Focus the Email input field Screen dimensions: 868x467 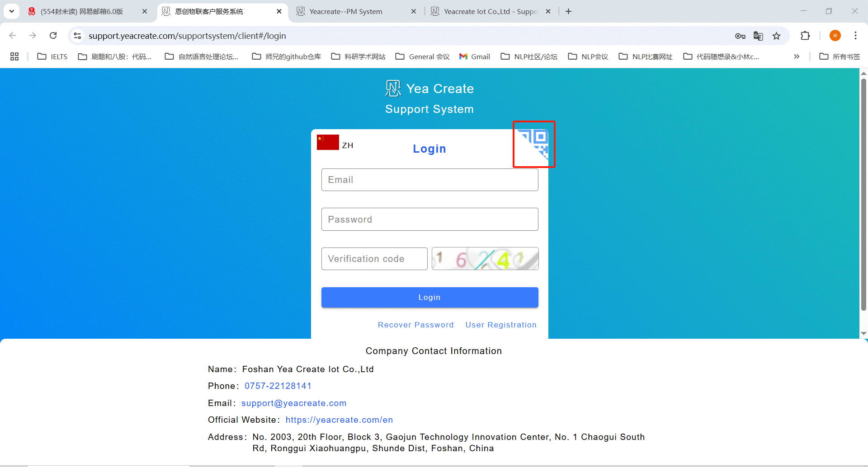[429, 180]
